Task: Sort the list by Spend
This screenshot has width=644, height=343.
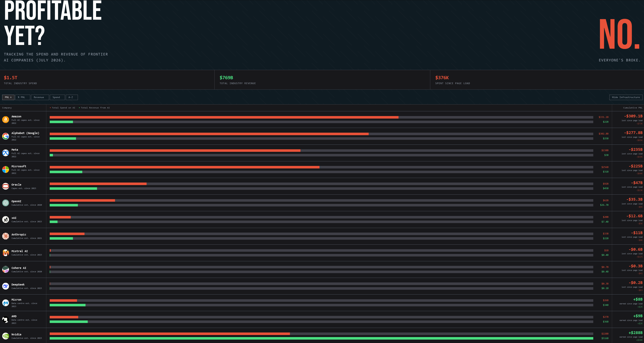Action: click(57, 97)
